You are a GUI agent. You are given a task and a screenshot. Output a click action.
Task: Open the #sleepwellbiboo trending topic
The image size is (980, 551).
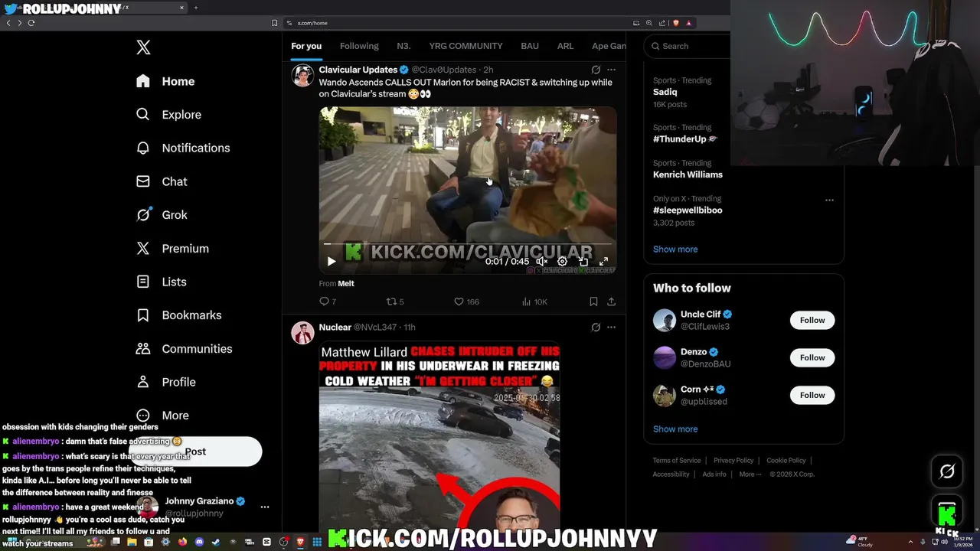tap(688, 210)
